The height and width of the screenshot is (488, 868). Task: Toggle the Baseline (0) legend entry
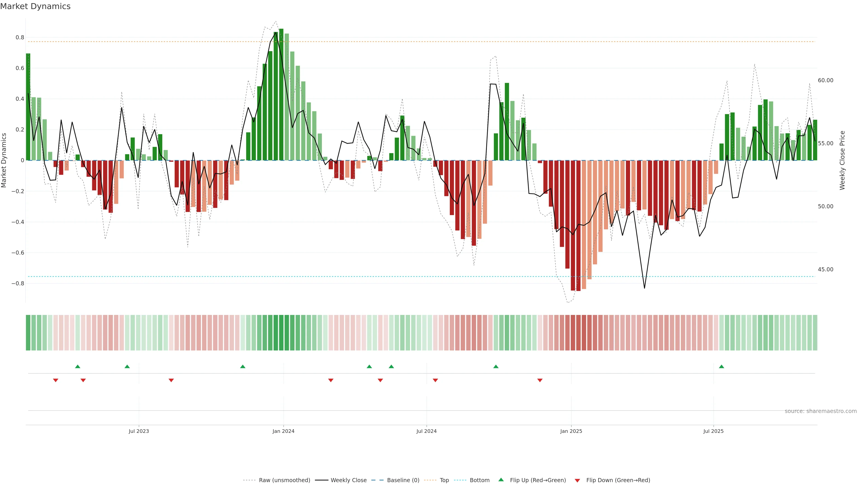coord(403,480)
